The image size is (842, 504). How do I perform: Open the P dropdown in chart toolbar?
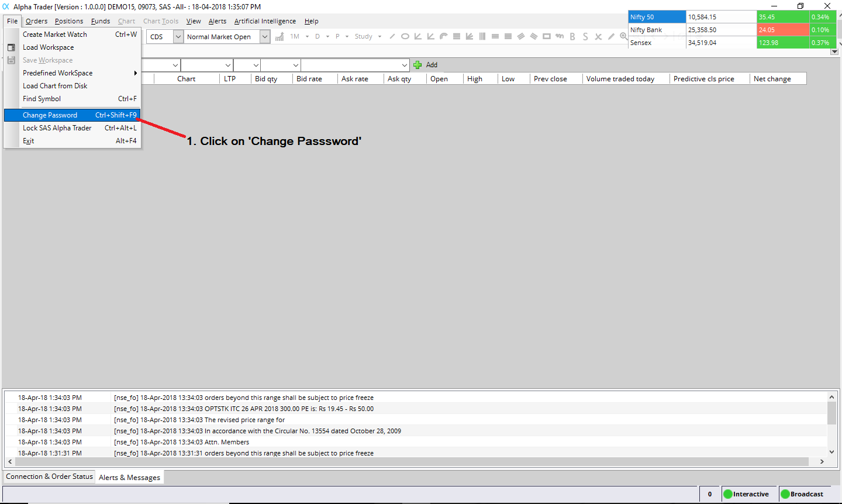coord(347,36)
